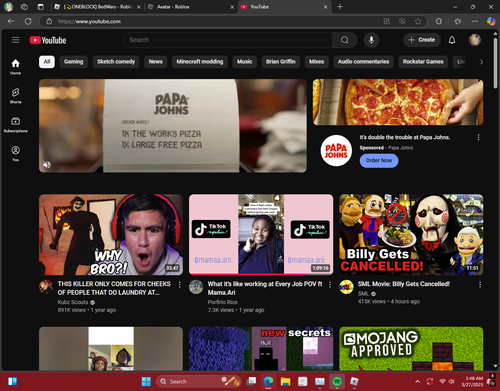Select the All filter chip

47,62
